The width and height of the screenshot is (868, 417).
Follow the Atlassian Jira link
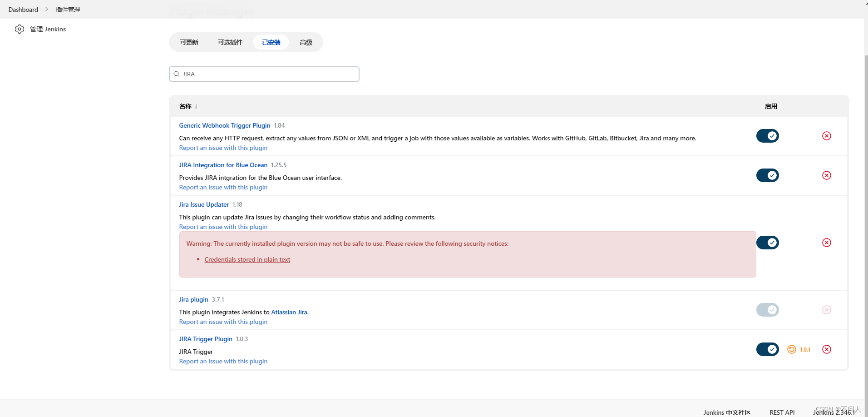click(x=289, y=312)
